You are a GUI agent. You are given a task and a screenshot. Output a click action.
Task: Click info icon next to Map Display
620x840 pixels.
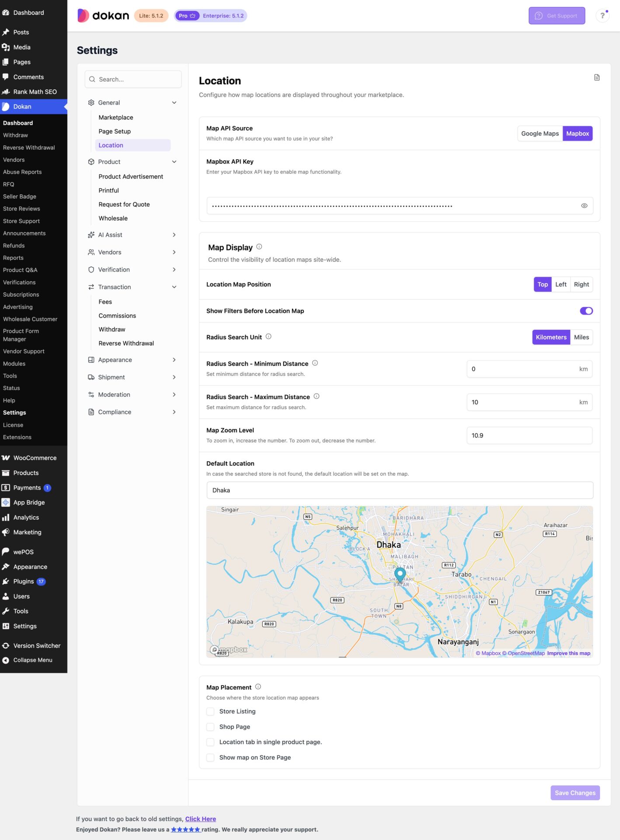coord(259,247)
